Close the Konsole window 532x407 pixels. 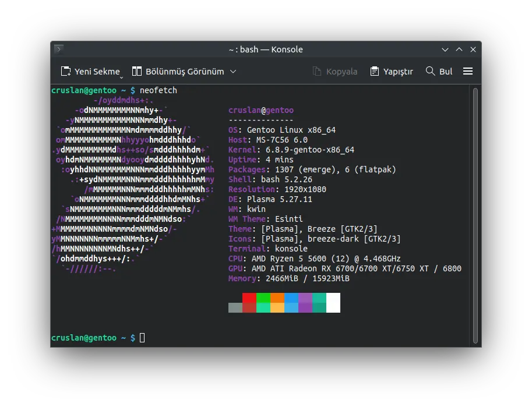click(x=473, y=49)
